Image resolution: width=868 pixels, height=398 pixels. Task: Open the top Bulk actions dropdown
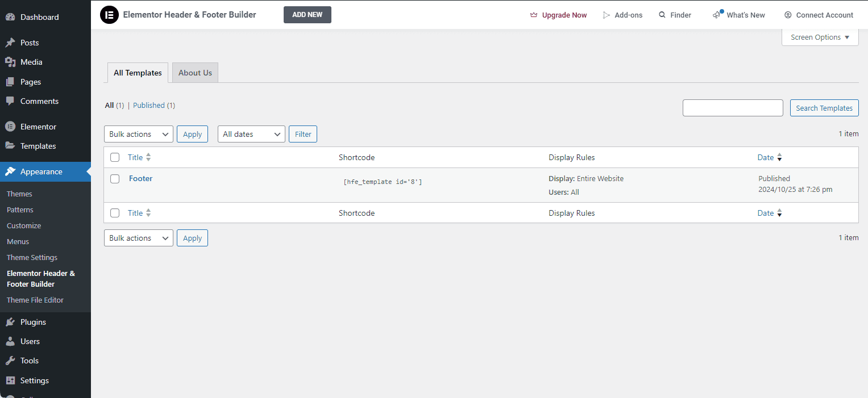click(x=139, y=134)
